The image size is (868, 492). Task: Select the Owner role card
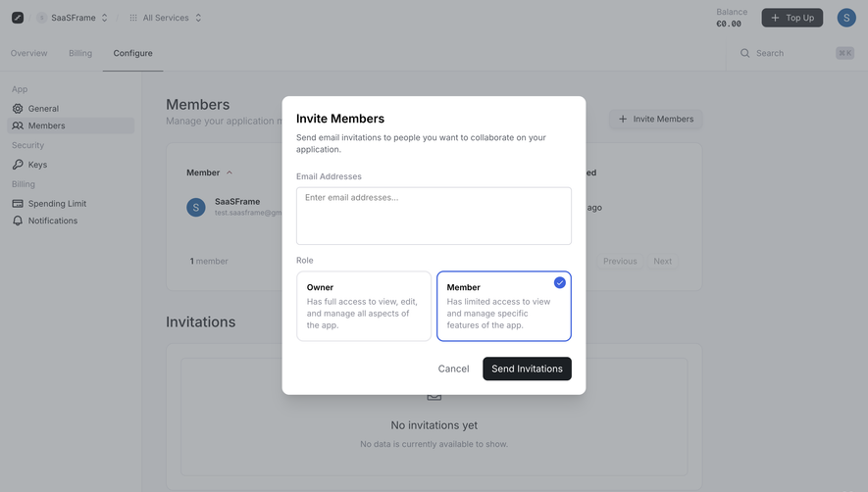click(x=364, y=306)
